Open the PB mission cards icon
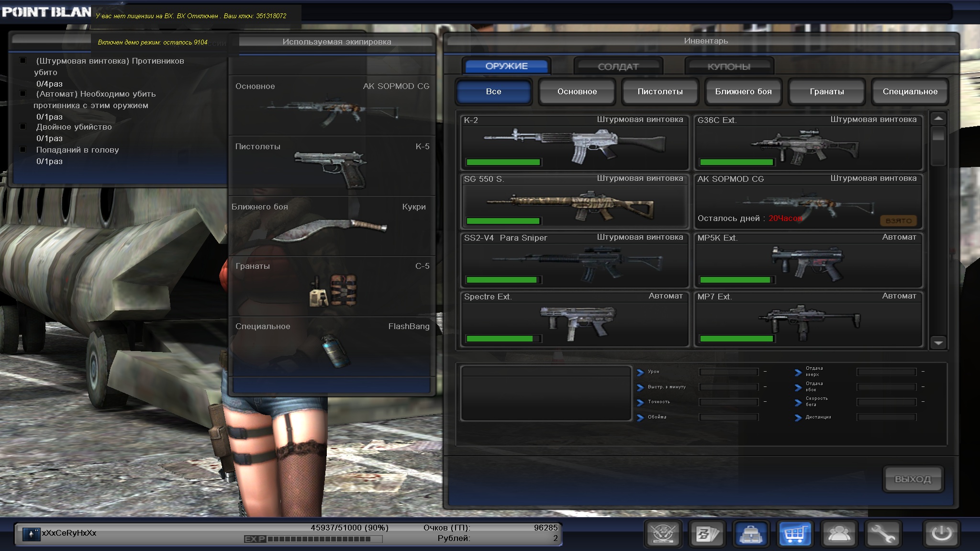The width and height of the screenshot is (980, 551). coord(707,533)
